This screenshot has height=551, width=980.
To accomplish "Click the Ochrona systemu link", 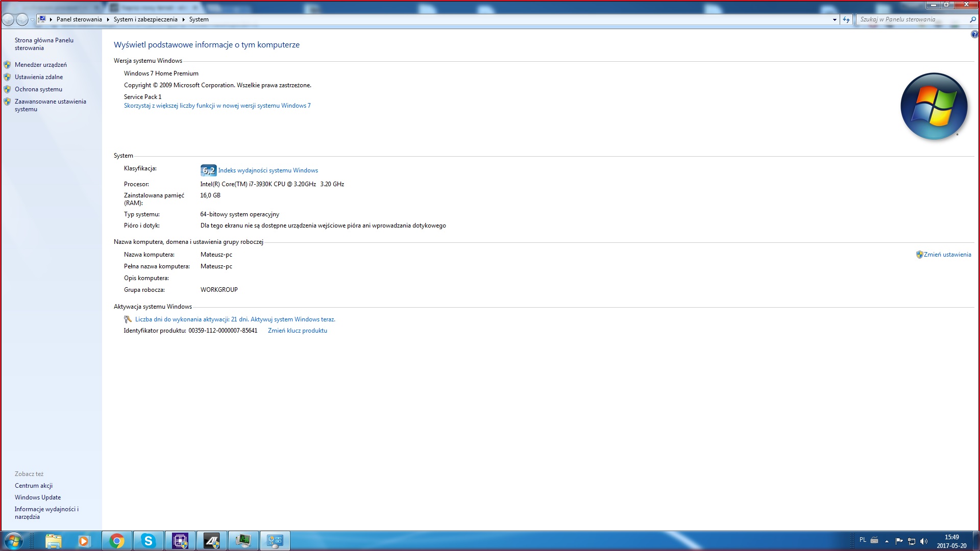I will click(x=38, y=89).
